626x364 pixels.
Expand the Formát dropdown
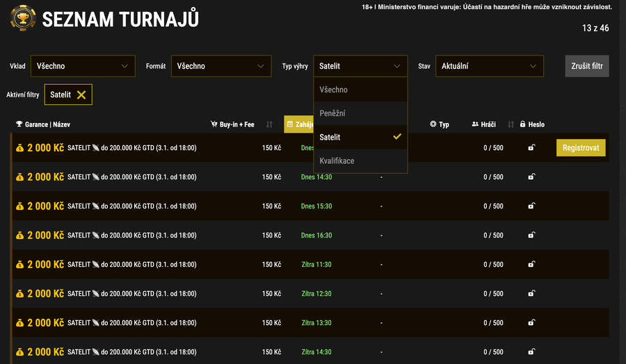[220, 66]
